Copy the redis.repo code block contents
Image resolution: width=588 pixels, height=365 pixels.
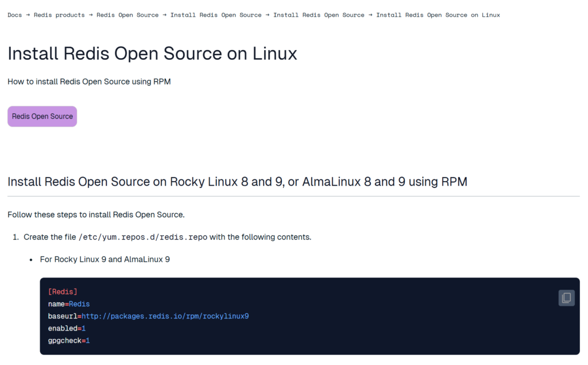566,298
